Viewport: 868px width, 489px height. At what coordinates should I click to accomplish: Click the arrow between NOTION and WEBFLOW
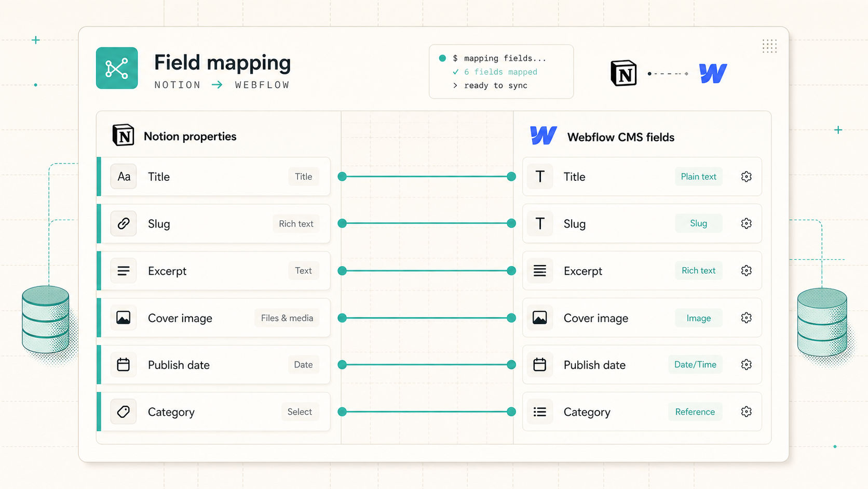pyautogui.click(x=217, y=85)
